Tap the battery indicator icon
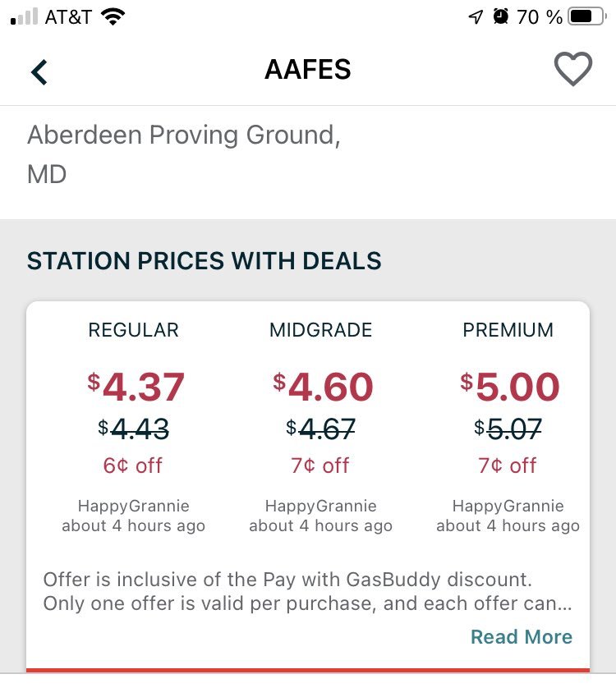The height and width of the screenshot is (697, 616). [587, 17]
